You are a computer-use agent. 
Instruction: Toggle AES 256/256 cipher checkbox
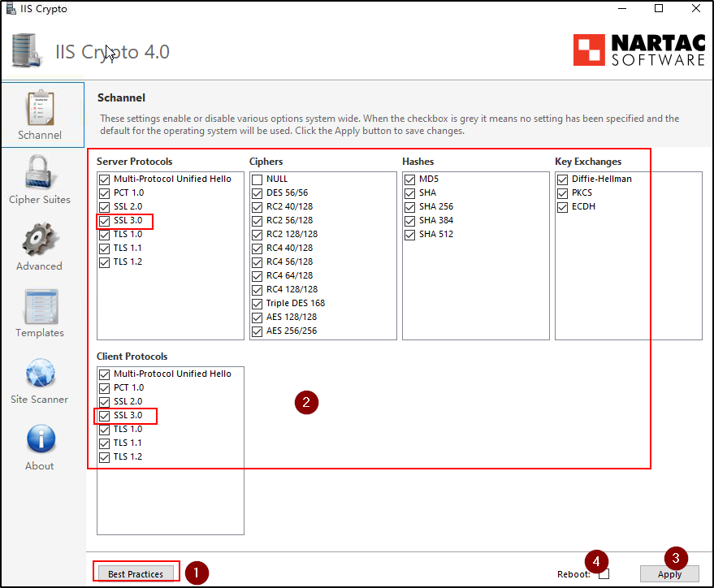click(257, 331)
